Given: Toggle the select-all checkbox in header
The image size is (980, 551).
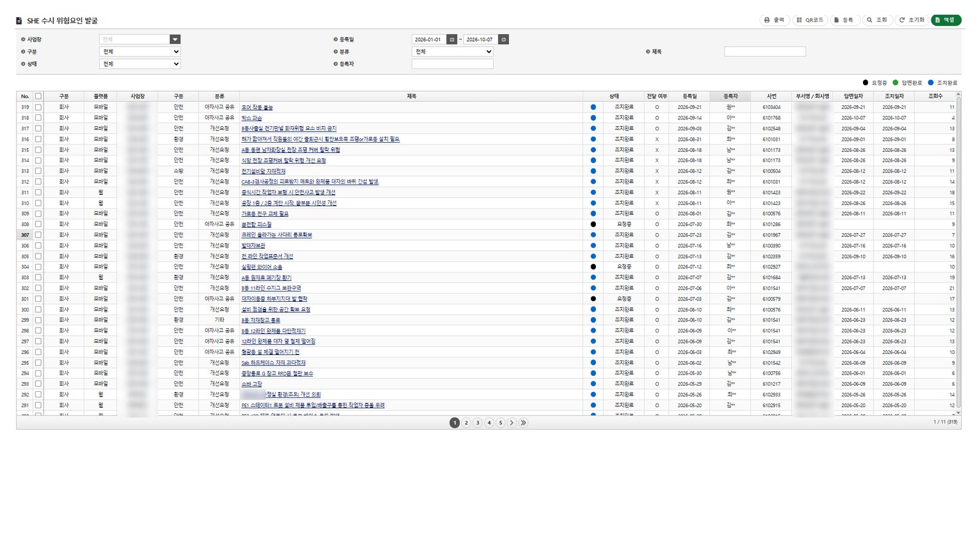Looking at the screenshot, I should [38, 96].
